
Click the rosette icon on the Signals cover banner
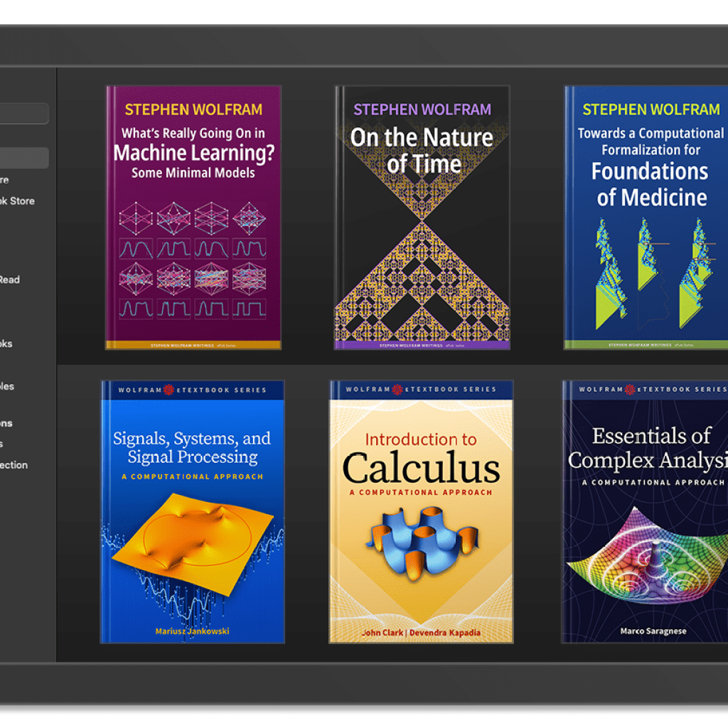click(x=168, y=390)
